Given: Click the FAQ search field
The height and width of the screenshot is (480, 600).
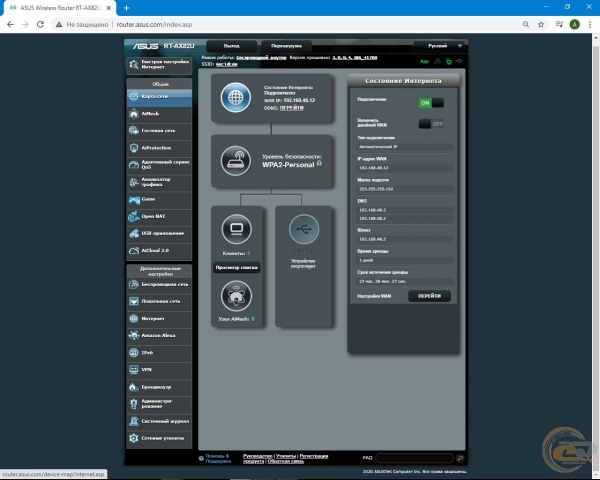Looking at the screenshot, I should pyautogui.click(x=414, y=458).
